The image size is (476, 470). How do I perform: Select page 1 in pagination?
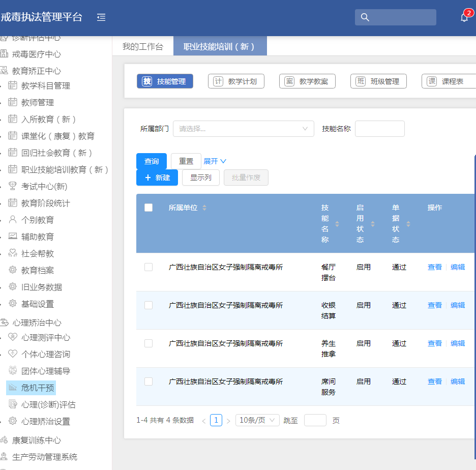(216, 420)
